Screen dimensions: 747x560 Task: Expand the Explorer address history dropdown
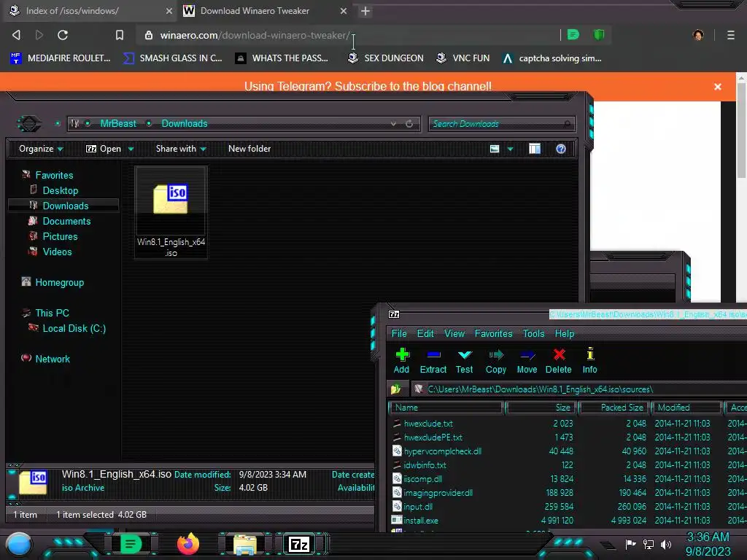coord(393,123)
